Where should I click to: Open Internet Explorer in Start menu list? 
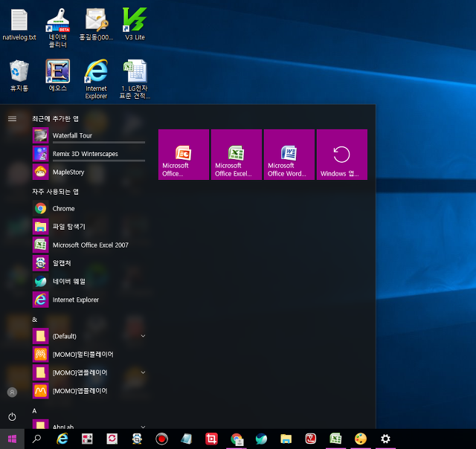89,300
